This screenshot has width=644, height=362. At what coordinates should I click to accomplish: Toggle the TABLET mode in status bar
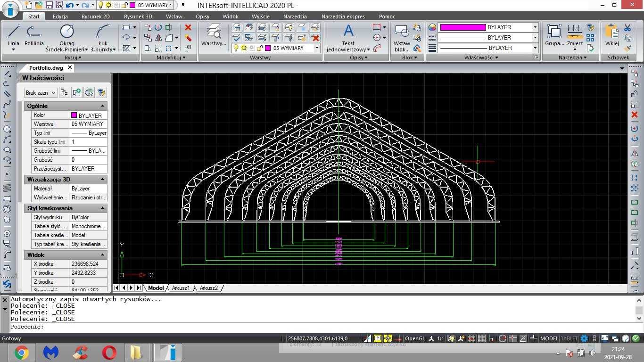[x=569, y=338]
